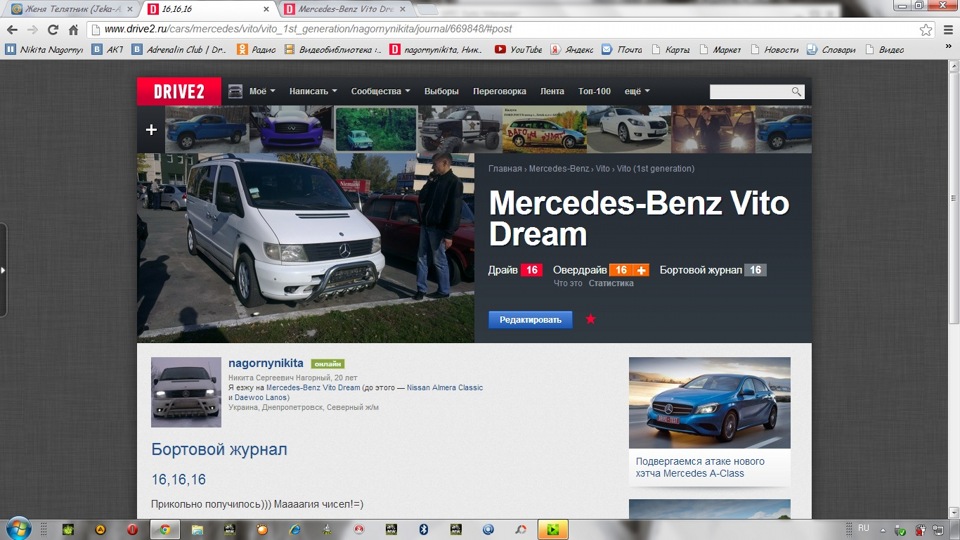
Task: Click the green media player taskbar icon
Action: pos(553,530)
